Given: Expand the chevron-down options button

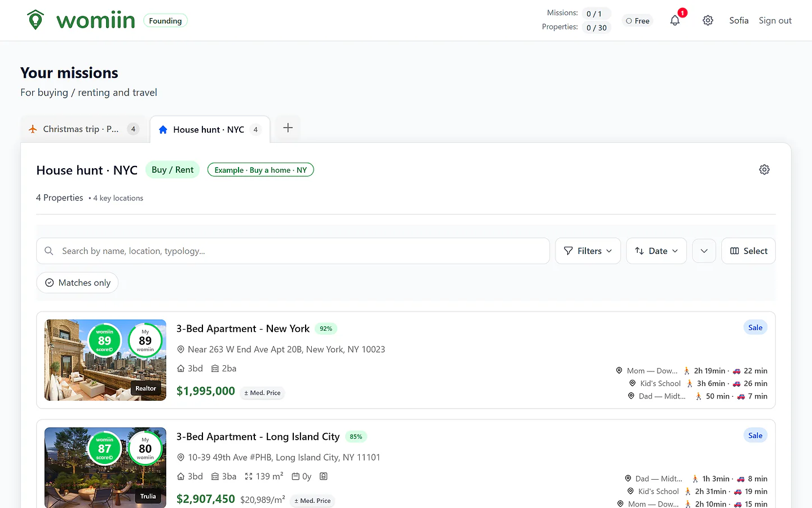Looking at the screenshot, I should coord(704,251).
